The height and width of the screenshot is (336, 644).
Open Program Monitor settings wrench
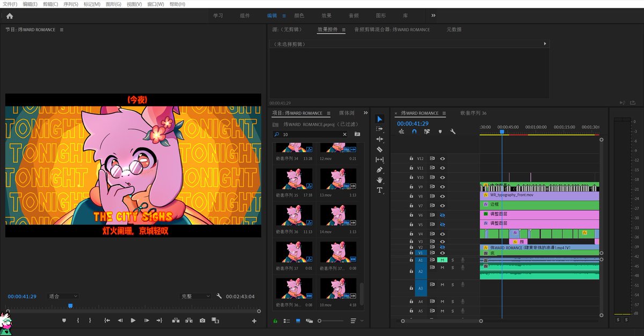click(219, 296)
